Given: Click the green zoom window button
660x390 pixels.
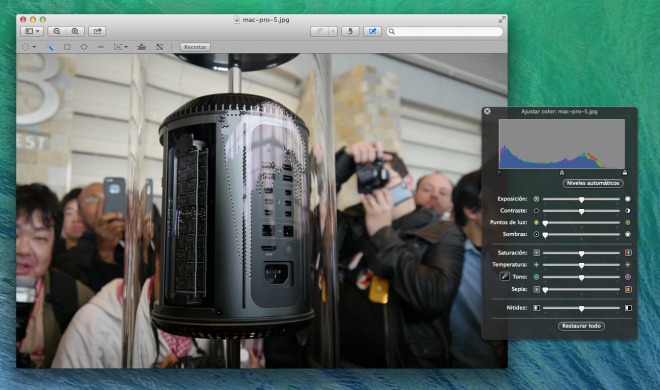Looking at the screenshot, I should tap(43, 19).
